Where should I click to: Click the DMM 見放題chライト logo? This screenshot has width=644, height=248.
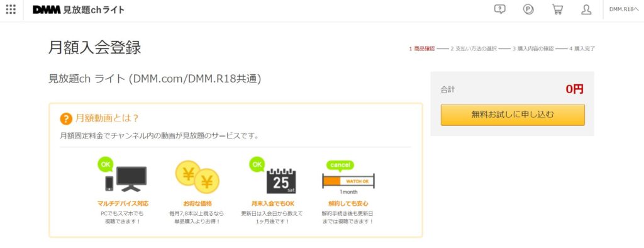tap(79, 10)
